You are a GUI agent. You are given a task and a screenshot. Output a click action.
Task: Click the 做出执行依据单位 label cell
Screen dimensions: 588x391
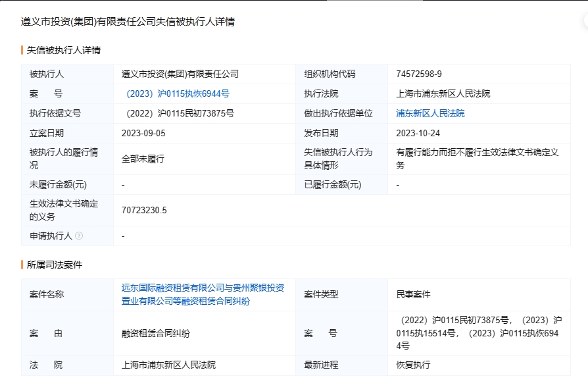pyautogui.click(x=341, y=113)
